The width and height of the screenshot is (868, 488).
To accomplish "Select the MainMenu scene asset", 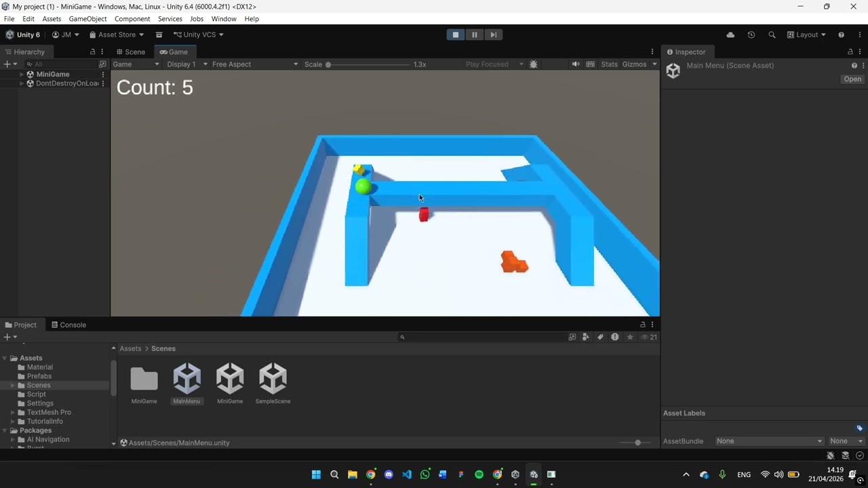I will 186,384.
